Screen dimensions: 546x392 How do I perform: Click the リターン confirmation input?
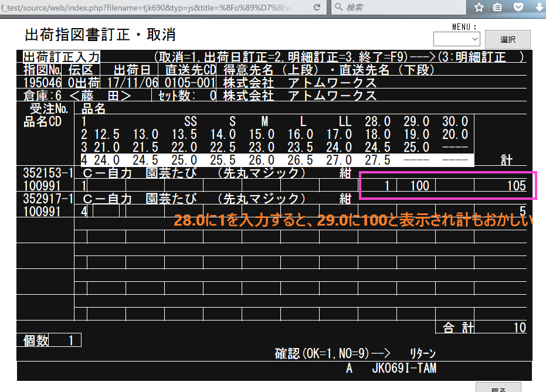click(x=422, y=354)
